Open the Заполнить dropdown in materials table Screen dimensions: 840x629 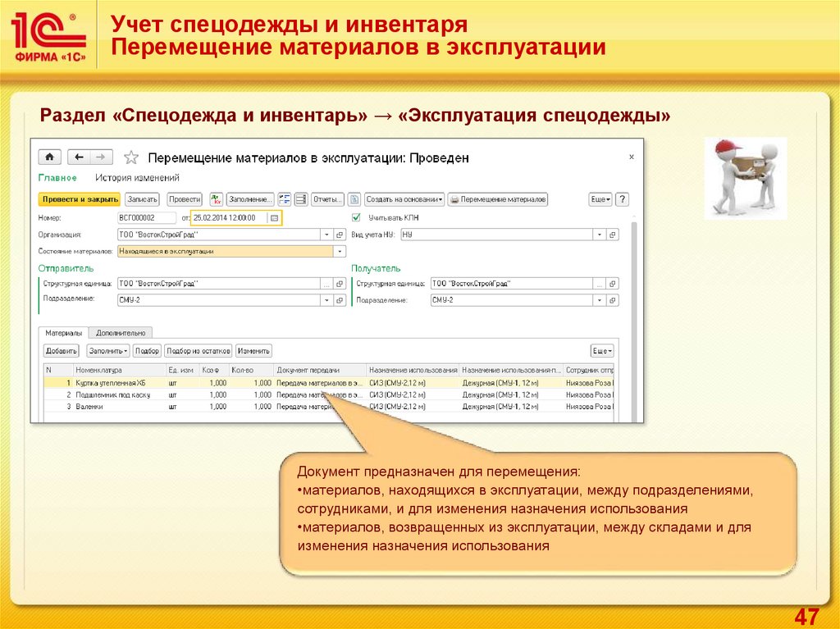pyautogui.click(x=107, y=351)
